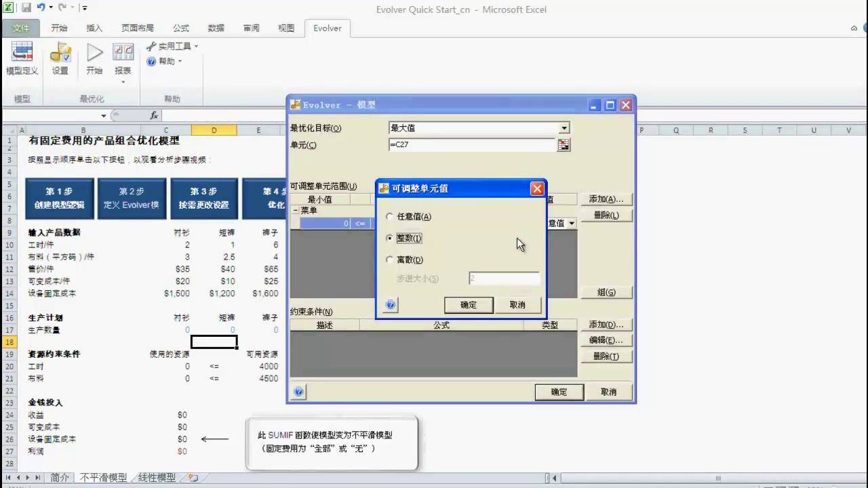This screenshot has width=868, height=488.
Task: Select the 任意值 radio option
Action: pyautogui.click(x=389, y=217)
